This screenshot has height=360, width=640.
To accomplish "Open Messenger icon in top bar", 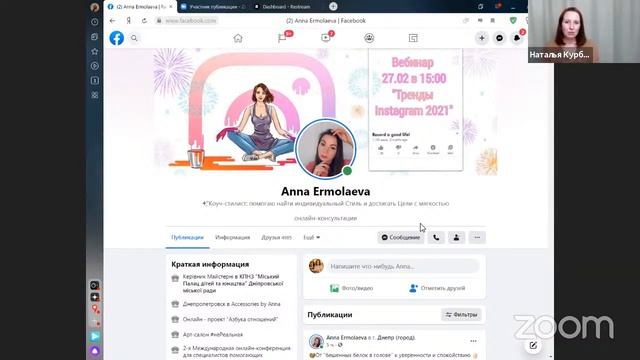I will coord(499,38).
